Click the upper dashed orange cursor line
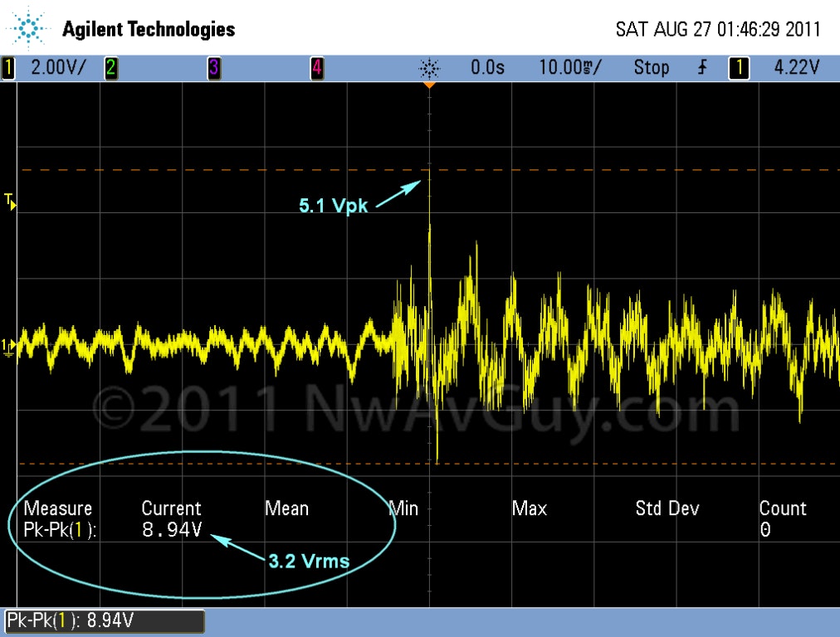The image size is (840, 637). (x=249, y=170)
